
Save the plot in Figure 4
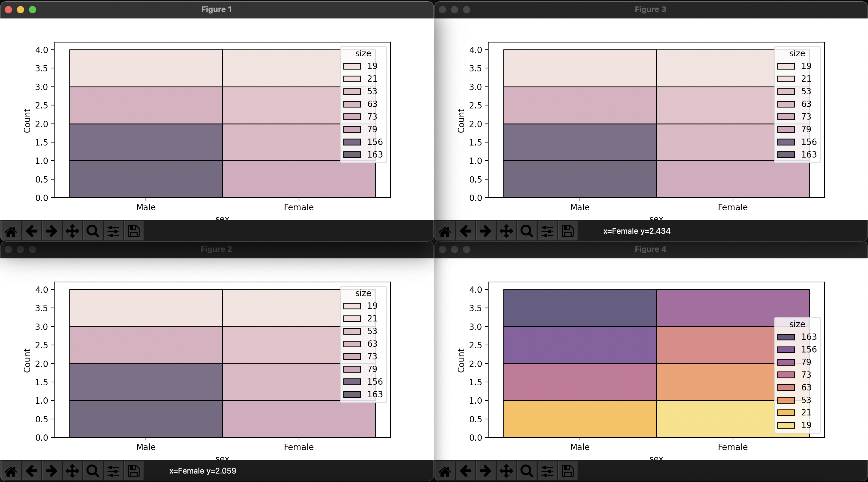click(568, 471)
